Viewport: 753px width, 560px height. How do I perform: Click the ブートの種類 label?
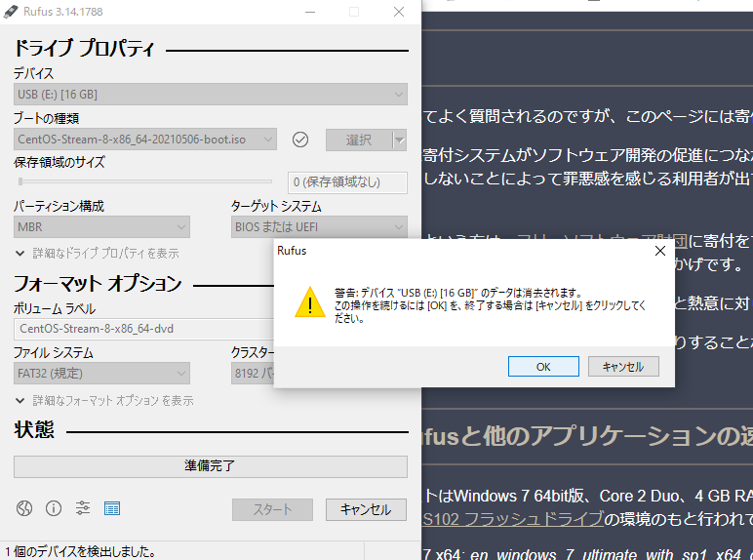[x=46, y=118]
